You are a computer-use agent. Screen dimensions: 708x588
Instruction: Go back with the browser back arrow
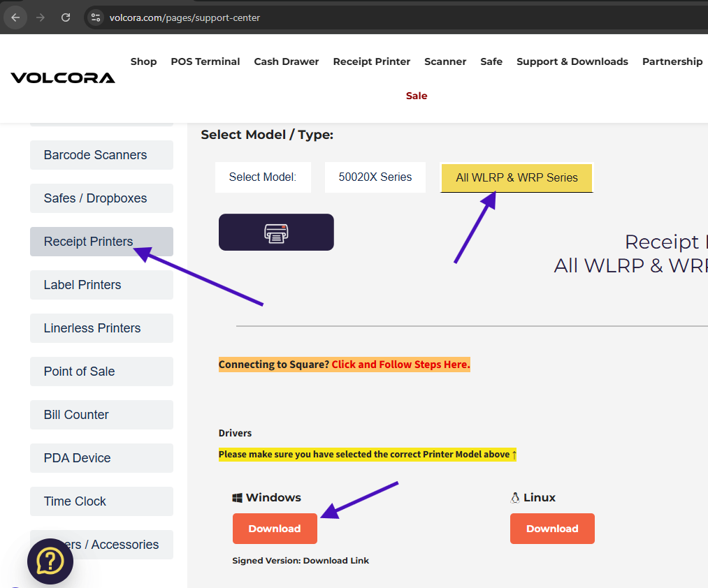pos(15,17)
